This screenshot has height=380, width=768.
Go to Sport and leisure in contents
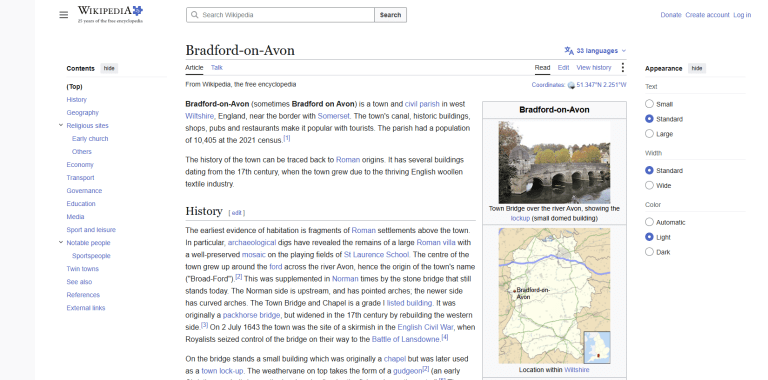pos(91,230)
